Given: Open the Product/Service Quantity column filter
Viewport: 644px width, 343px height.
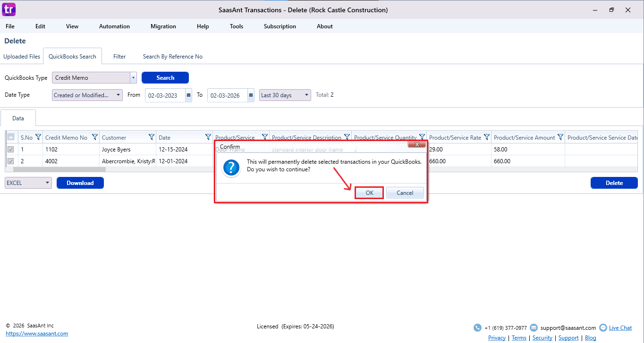Looking at the screenshot, I should click(x=422, y=137).
